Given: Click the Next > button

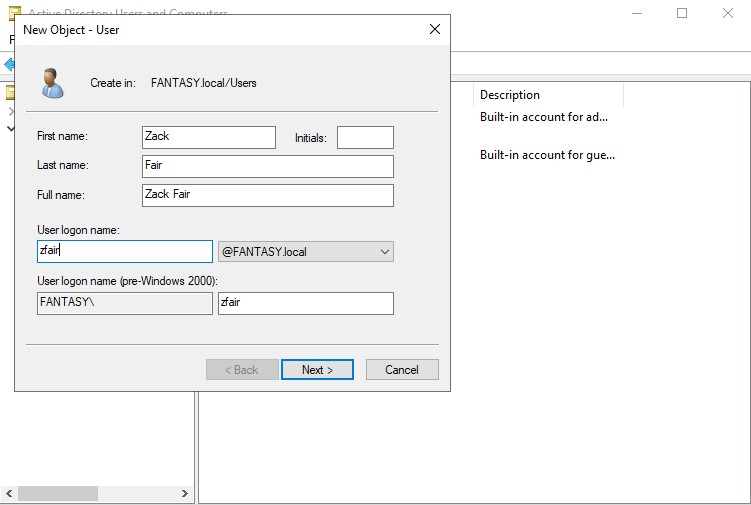Looking at the screenshot, I should tap(317, 369).
